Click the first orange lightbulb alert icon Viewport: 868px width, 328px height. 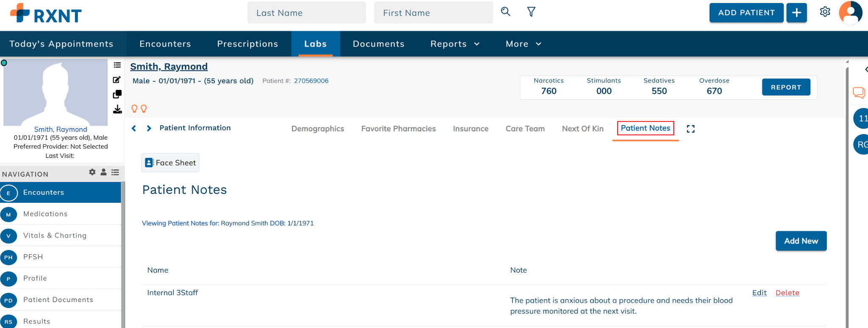pos(134,109)
